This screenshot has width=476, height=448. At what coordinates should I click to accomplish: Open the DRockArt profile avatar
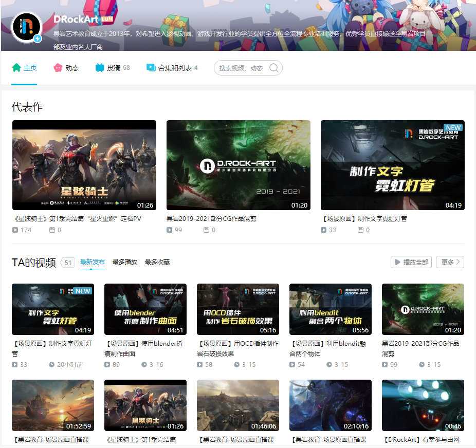(26, 27)
